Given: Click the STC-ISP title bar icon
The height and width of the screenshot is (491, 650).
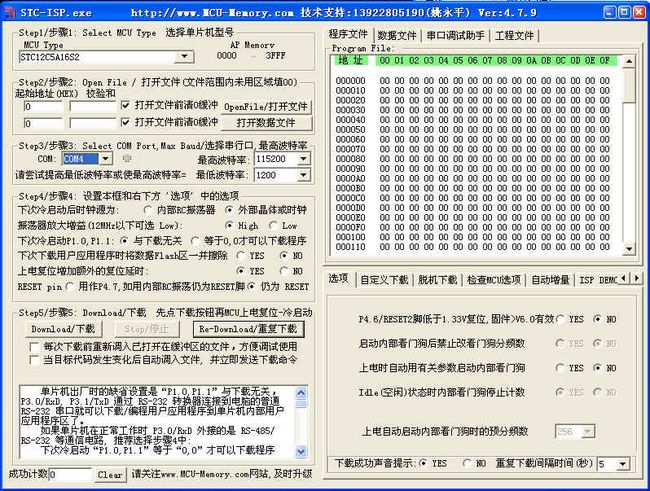Looking at the screenshot, I should coord(10,12).
